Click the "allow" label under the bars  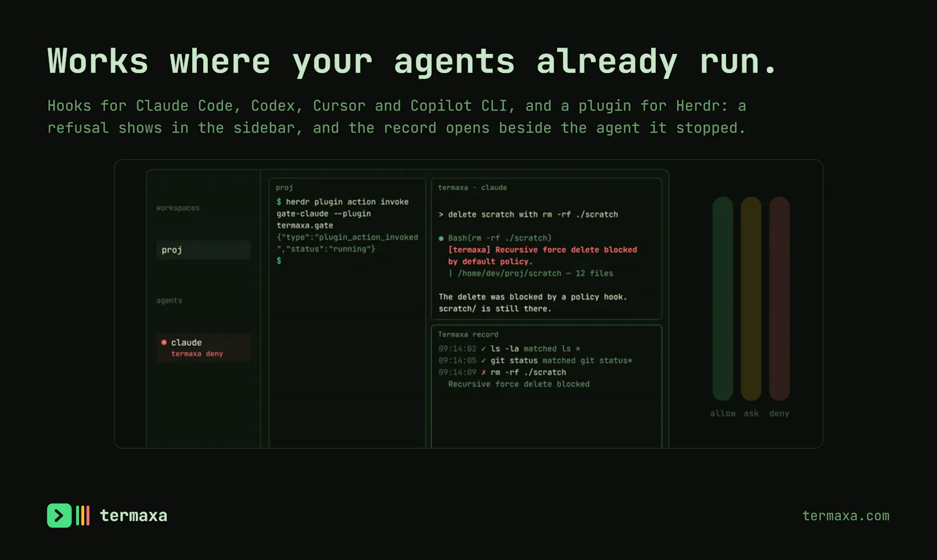pos(723,413)
